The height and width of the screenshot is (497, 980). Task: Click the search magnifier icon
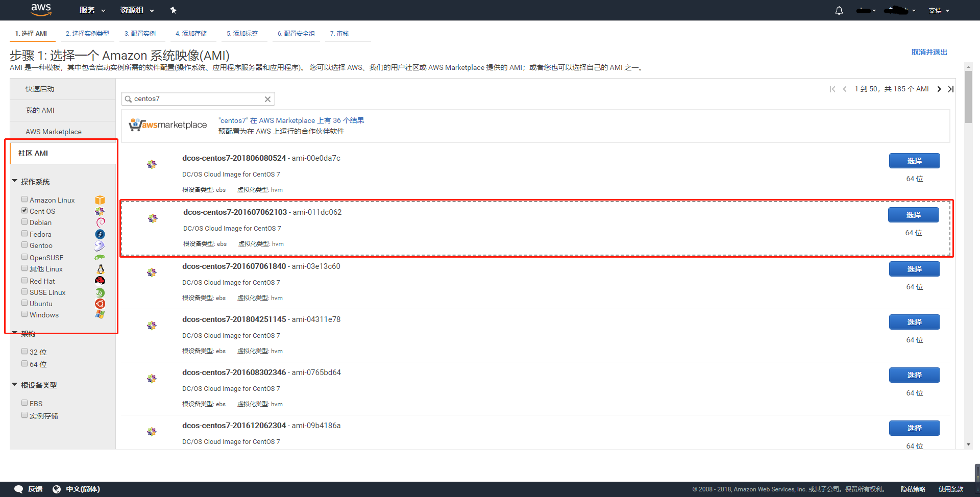(128, 99)
